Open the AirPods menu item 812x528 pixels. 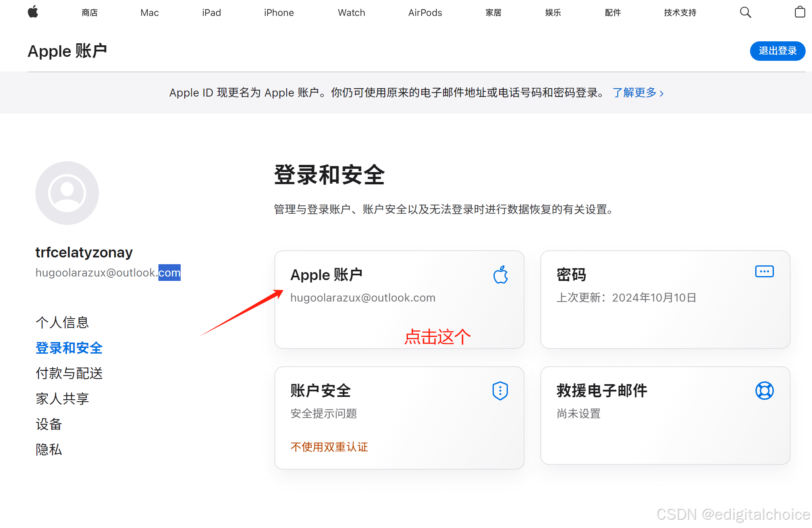click(x=425, y=13)
